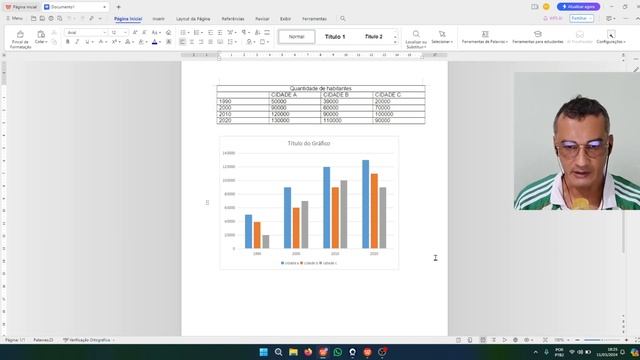Click the Colar paste icon
This screenshot has height=360, width=640.
[x=41, y=35]
